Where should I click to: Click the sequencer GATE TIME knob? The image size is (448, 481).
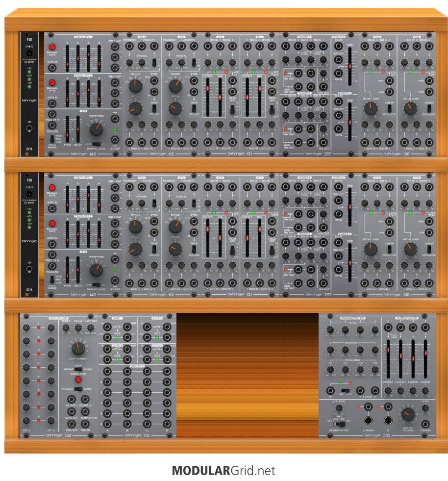click(91, 328)
